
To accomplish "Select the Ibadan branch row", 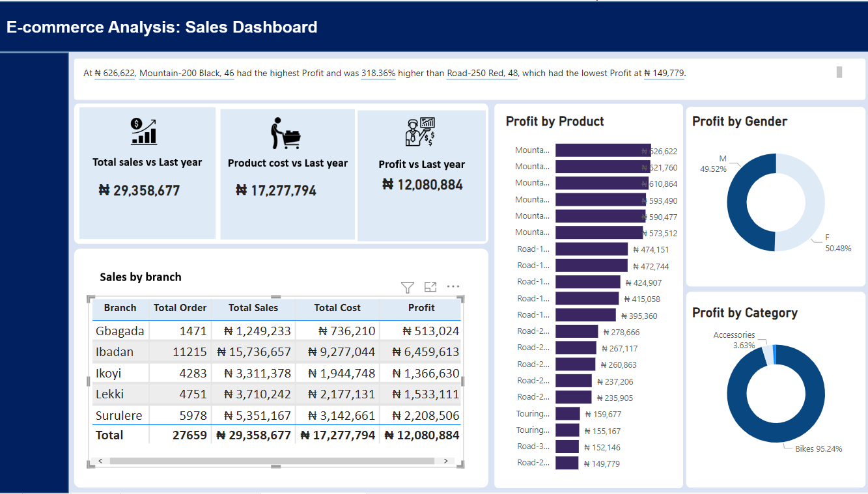I will (277, 351).
